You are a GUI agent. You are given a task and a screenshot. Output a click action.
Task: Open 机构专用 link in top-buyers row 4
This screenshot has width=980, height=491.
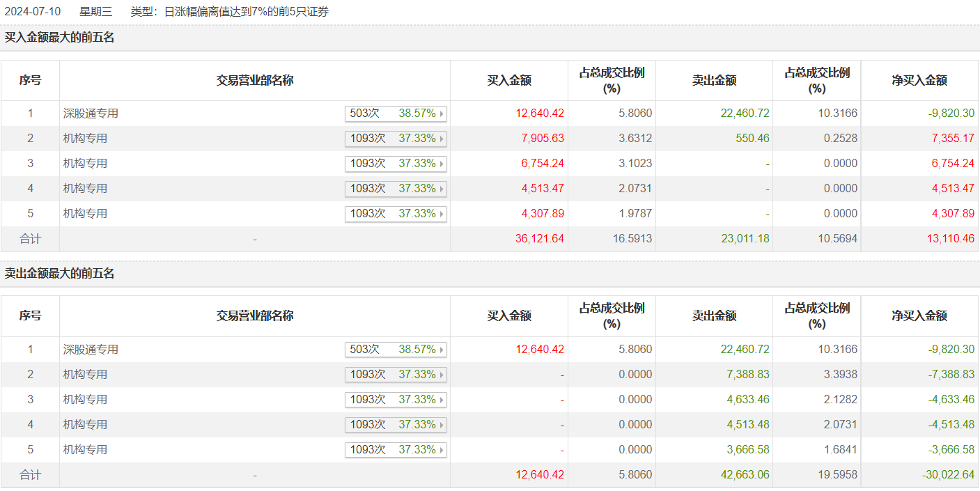click(85, 189)
